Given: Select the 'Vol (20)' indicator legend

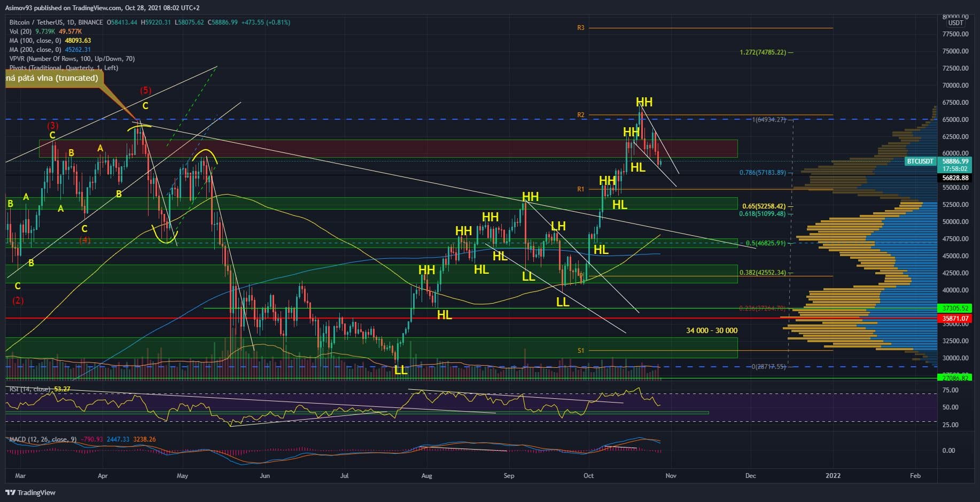Looking at the screenshot, I should (x=21, y=32).
